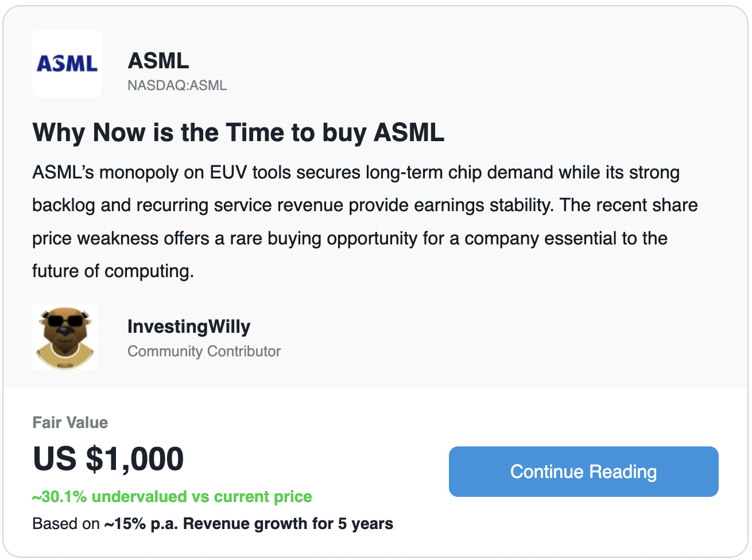Click summary line mentioning EUV tools monopoly
Image resolution: width=752 pixels, height=560 pixels.
coord(356,173)
